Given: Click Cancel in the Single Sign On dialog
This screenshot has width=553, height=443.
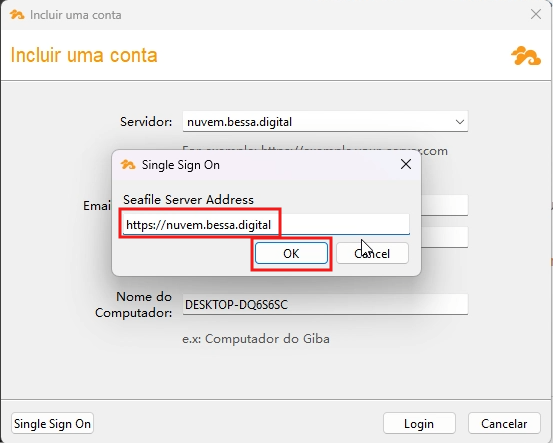Looking at the screenshot, I should [372, 253].
